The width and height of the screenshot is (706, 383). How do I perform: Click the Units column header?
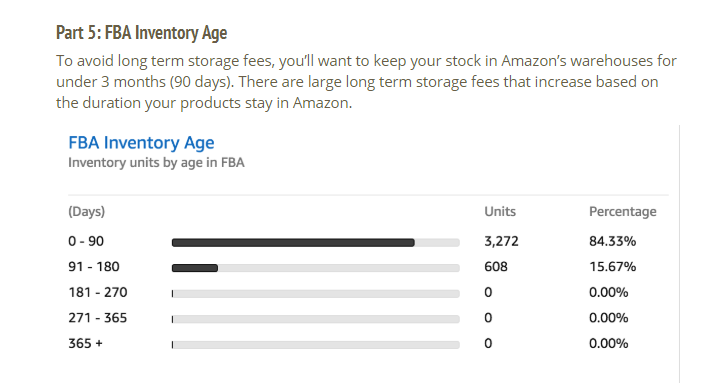tap(500, 212)
